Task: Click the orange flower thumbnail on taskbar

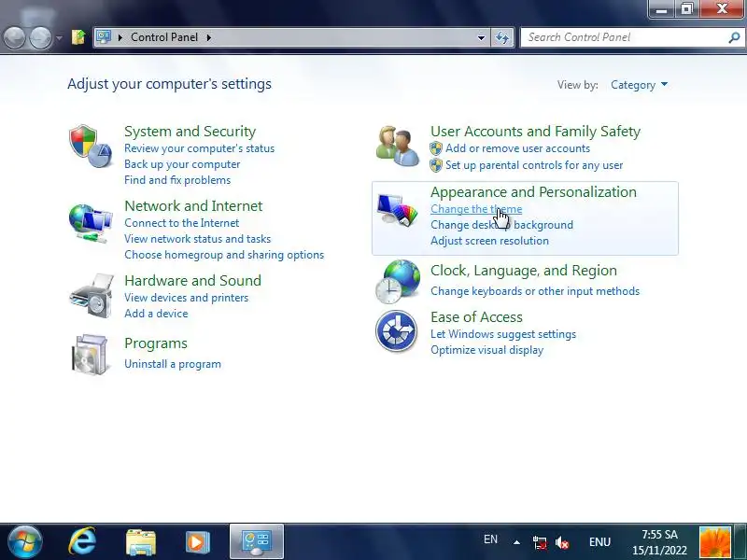Action: point(715,542)
